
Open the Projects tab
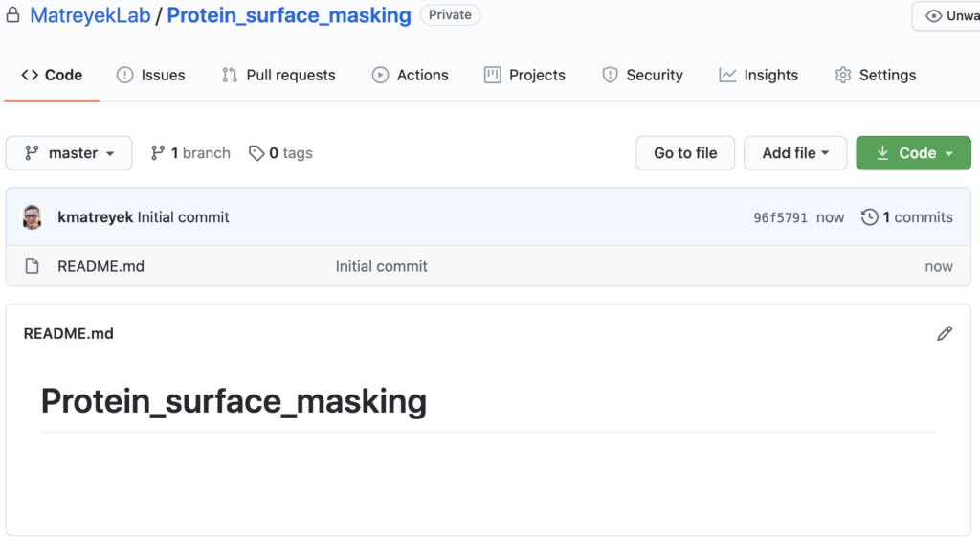coord(524,75)
